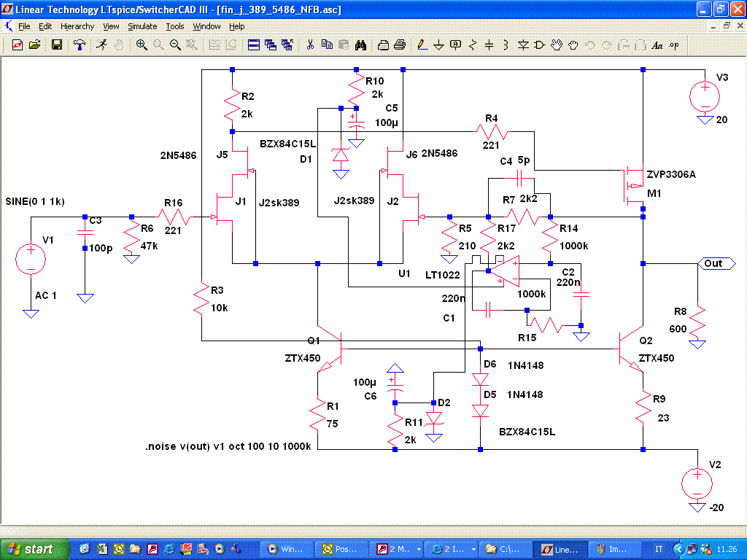The width and height of the screenshot is (747, 560).
Task: Click the J6 2N5486 JFET label
Action: 439,153
